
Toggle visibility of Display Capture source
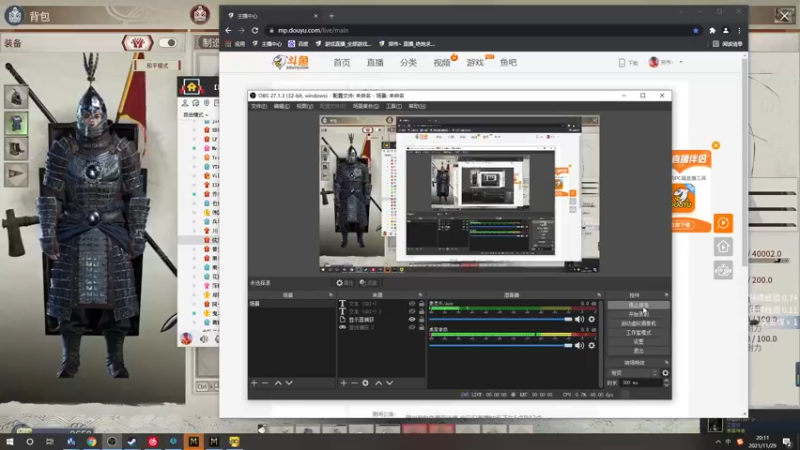click(412, 319)
